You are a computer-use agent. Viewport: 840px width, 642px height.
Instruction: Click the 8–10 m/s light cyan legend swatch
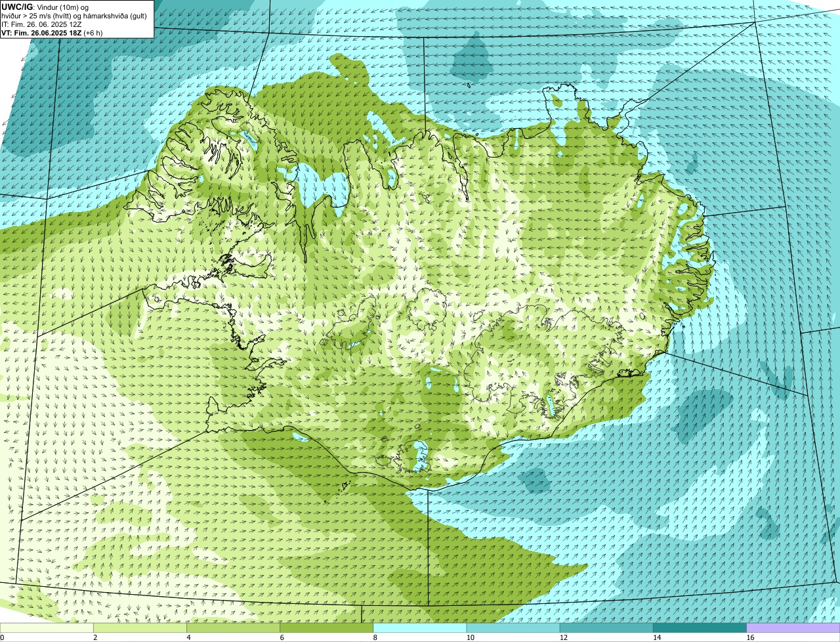(420, 628)
